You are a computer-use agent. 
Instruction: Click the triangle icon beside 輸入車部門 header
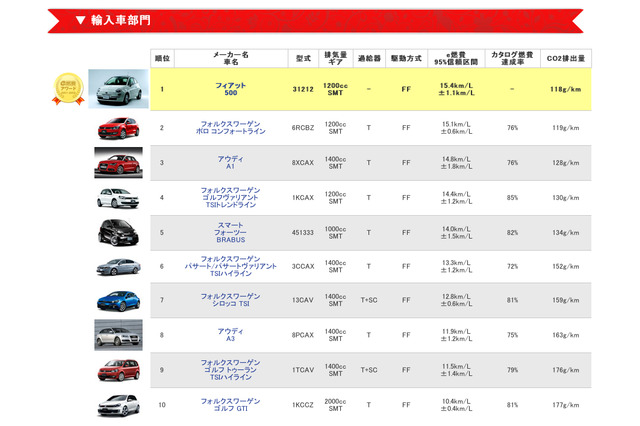click(x=80, y=20)
